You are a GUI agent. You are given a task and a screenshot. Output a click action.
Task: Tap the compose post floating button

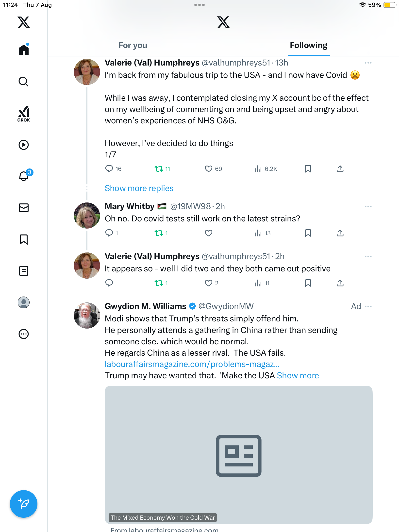point(24,504)
